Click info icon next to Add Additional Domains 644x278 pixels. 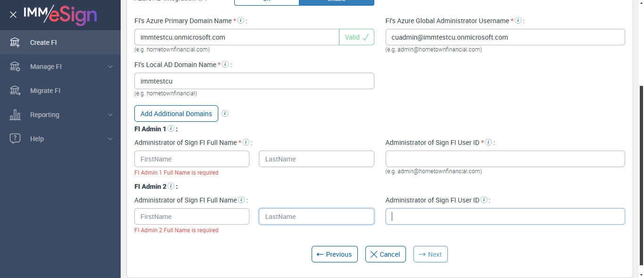coord(225,113)
